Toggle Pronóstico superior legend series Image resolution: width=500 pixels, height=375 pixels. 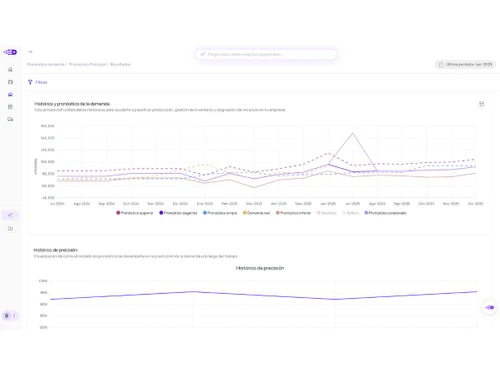coord(135,213)
